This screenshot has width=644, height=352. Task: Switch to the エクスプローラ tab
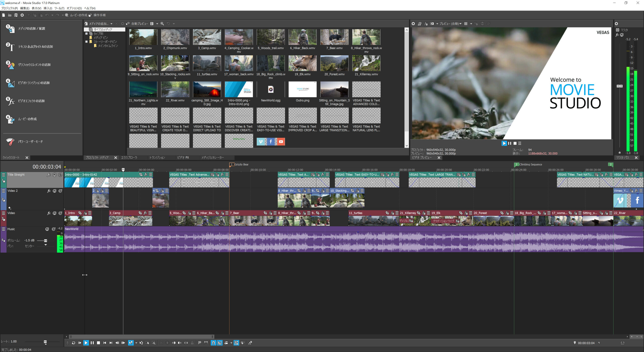click(x=129, y=158)
